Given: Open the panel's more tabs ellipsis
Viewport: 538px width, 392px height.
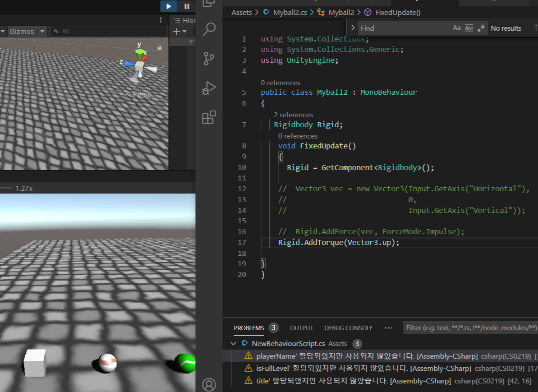Looking at the screenshot, I should coord(388,328).
